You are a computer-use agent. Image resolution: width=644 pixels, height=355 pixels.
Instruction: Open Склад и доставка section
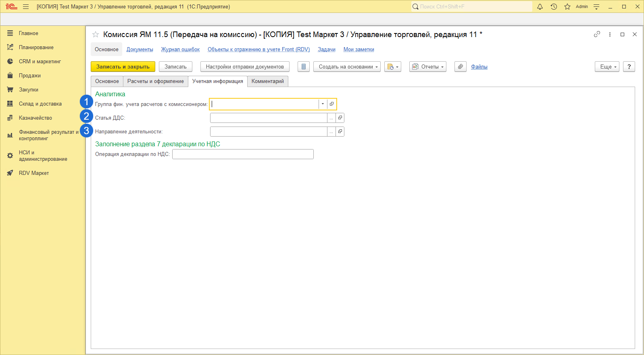40,104
